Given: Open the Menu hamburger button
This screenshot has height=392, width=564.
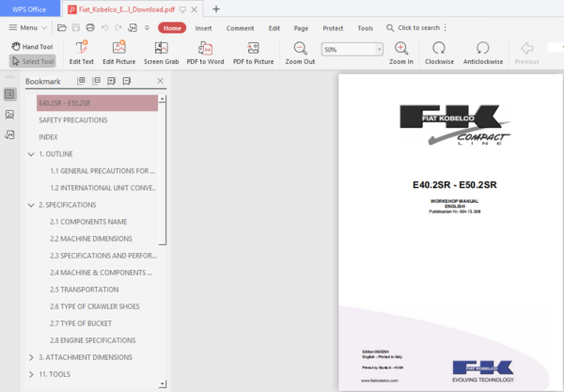Looking at the screenshot, I should [27, 27].
